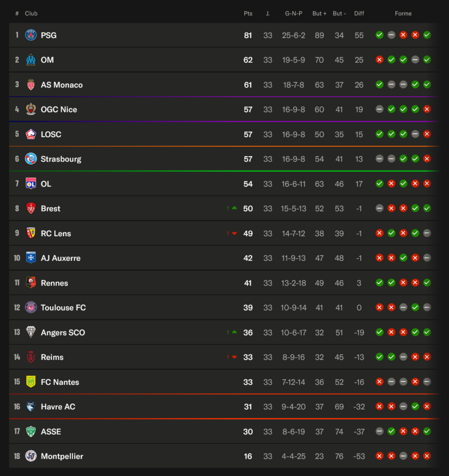Screen dimensions: 449x476
Task: Click the Forme column header
Action: point(403,13)
